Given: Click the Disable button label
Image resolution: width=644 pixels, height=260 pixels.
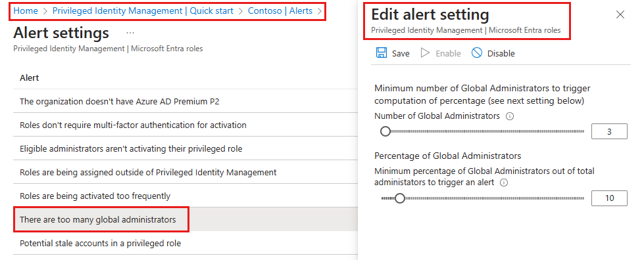Looking at the screenshot, I should point(501,53).
